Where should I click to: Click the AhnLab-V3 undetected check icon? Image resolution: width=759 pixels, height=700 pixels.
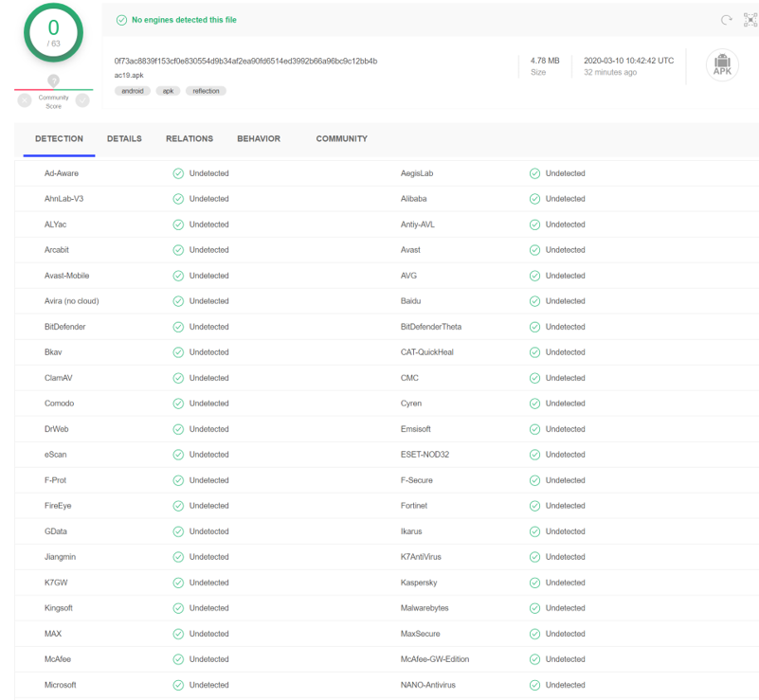point(178,199)
